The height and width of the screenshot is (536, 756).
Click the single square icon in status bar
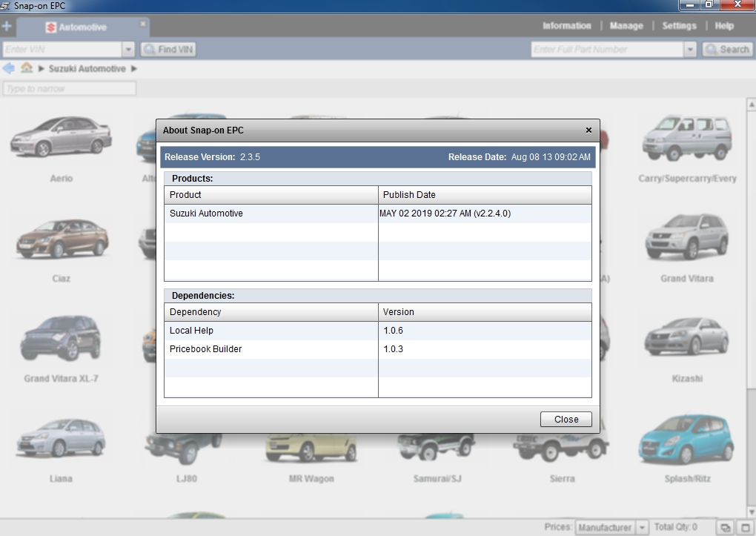(746, 527)
